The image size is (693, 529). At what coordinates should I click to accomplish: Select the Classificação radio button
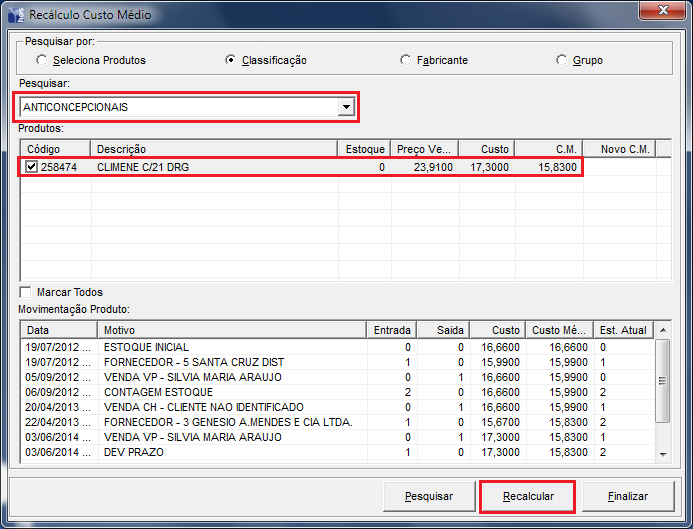pos(231,60)
